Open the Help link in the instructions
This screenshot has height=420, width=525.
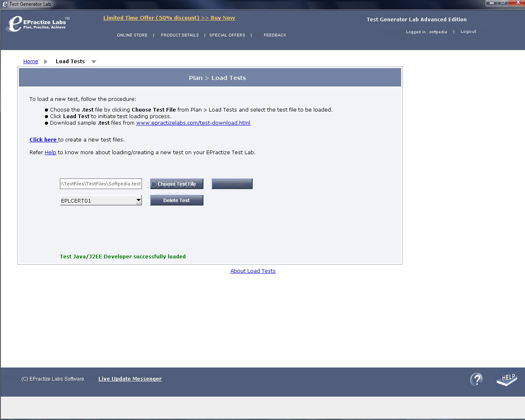pyautogui.click(x=50, y=153)
